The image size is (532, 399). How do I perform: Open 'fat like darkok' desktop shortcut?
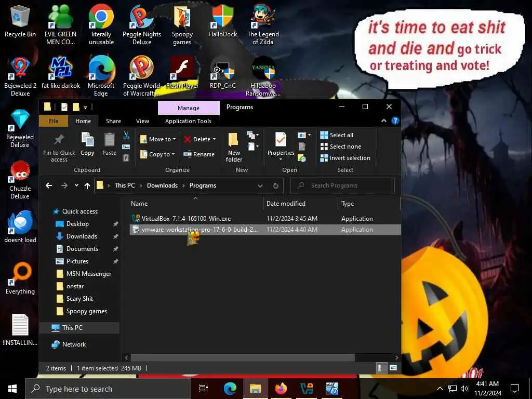point(61,73)
